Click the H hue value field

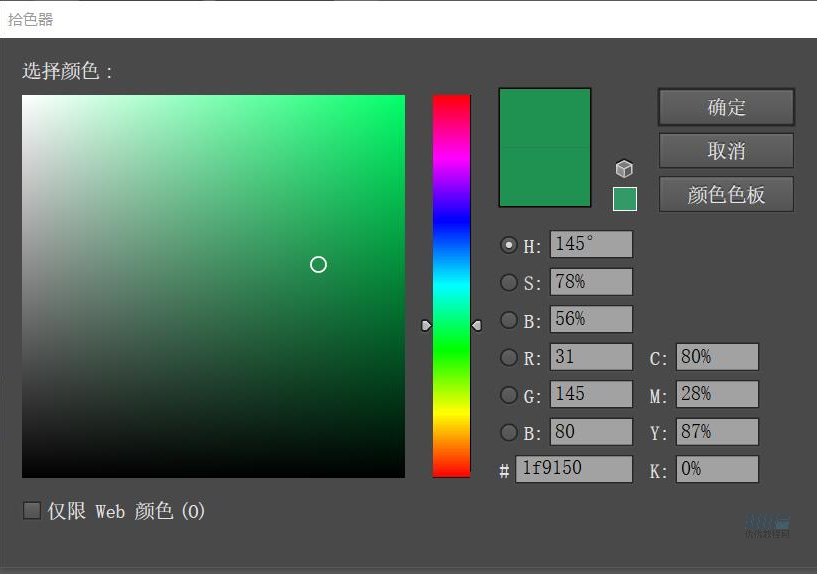coord(590,245)
